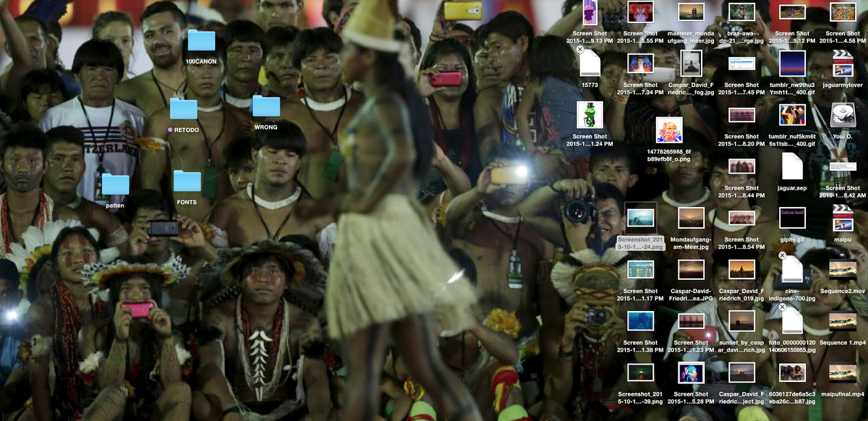The image size is (868, 421).
Task: Select the giphy.gif file
Action: pyautogui.click(x=792, y=218)
